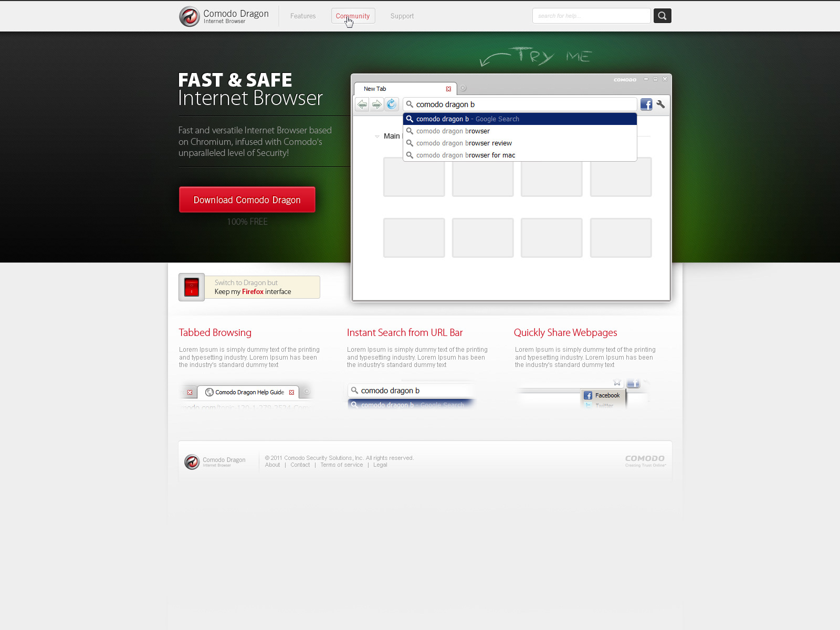Click the Facebook share icon in toolbar

tap(646, 104)
